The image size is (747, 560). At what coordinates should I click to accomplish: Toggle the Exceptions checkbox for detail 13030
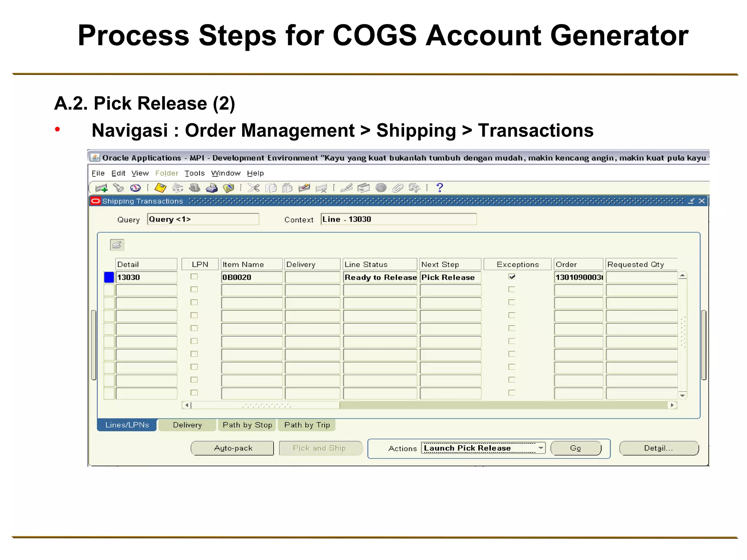(512, 277)
